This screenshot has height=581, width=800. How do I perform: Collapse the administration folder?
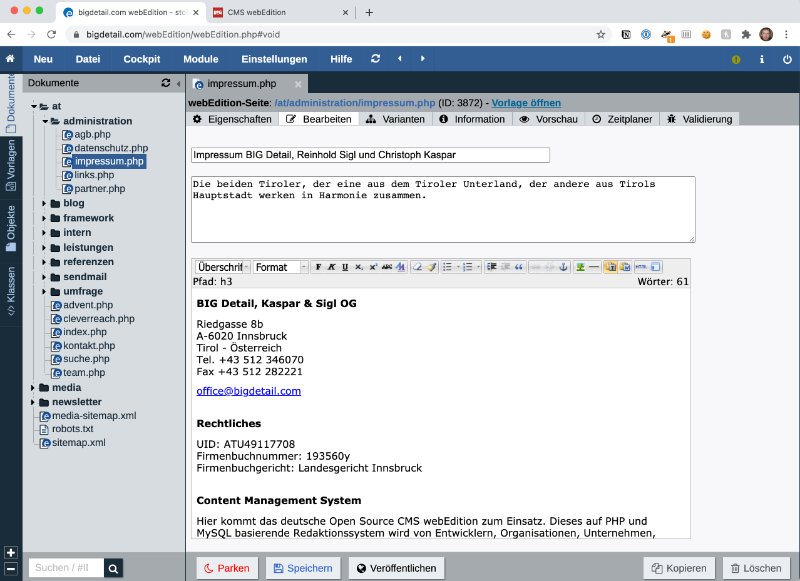[45, 121]
